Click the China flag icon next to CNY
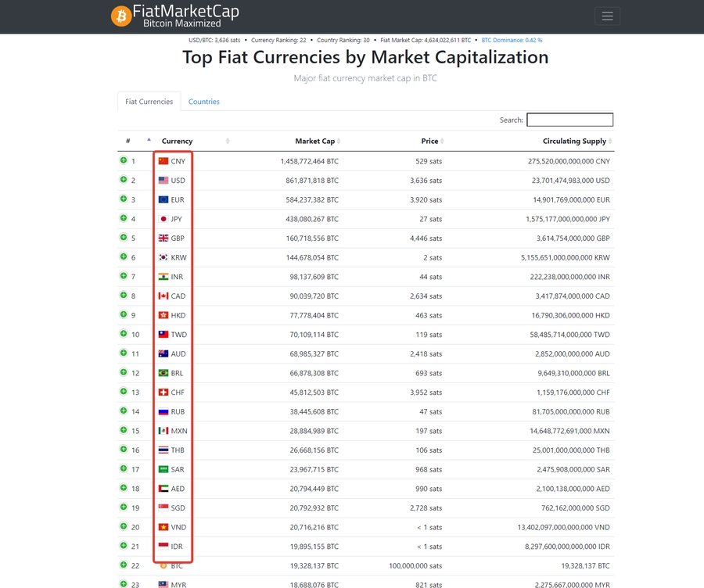704x588 pixels. click(x=163, y=161)
